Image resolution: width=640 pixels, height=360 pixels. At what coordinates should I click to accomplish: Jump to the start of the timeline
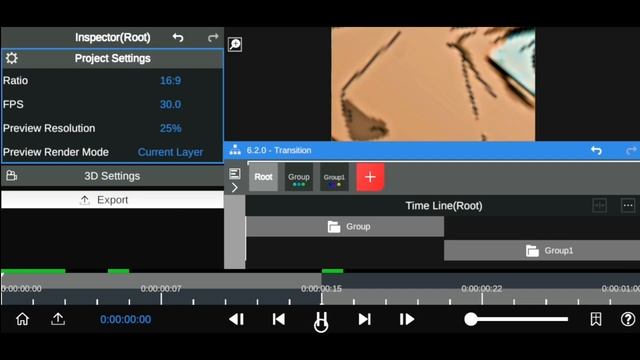pos(279,319)
